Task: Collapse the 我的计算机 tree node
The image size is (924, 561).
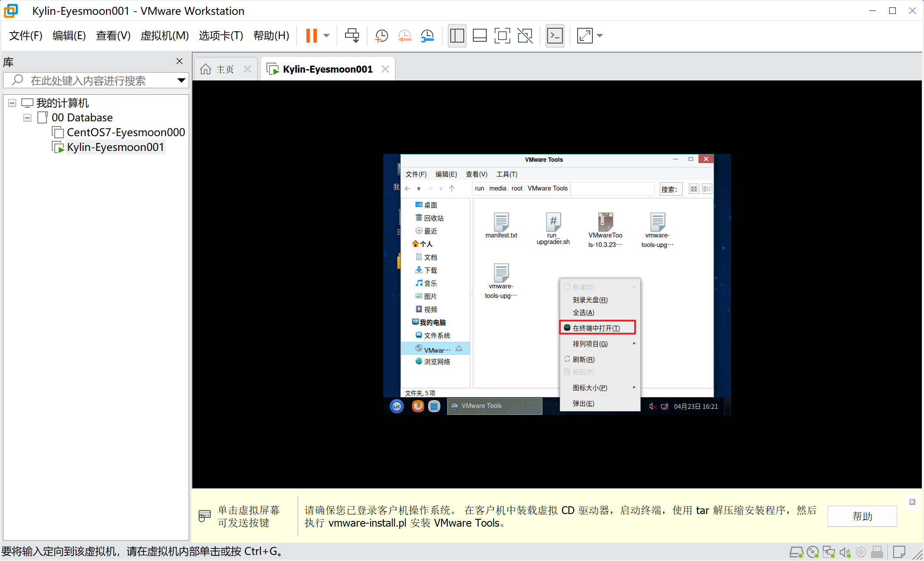Action: (x=12, y=103)
